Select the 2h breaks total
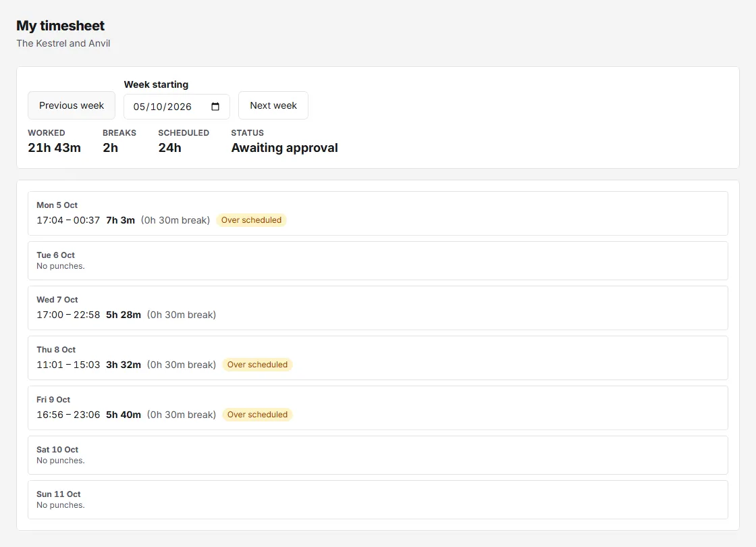The image size is (756, 547). point(111,148)
